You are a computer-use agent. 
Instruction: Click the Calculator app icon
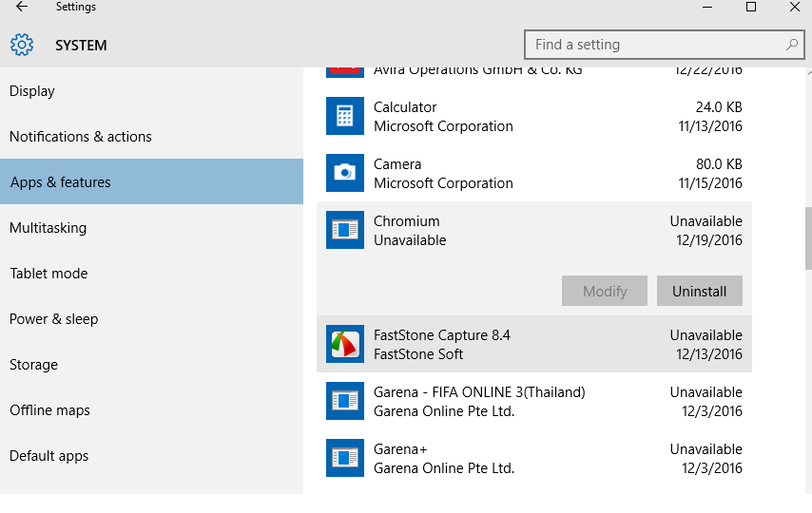[x=344, y=116]
